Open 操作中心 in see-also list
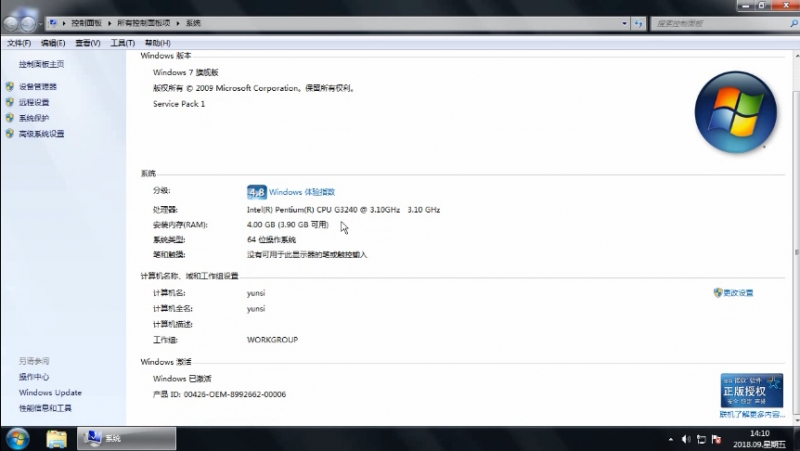Screen dimensions: 800x451 click(34, 377)
